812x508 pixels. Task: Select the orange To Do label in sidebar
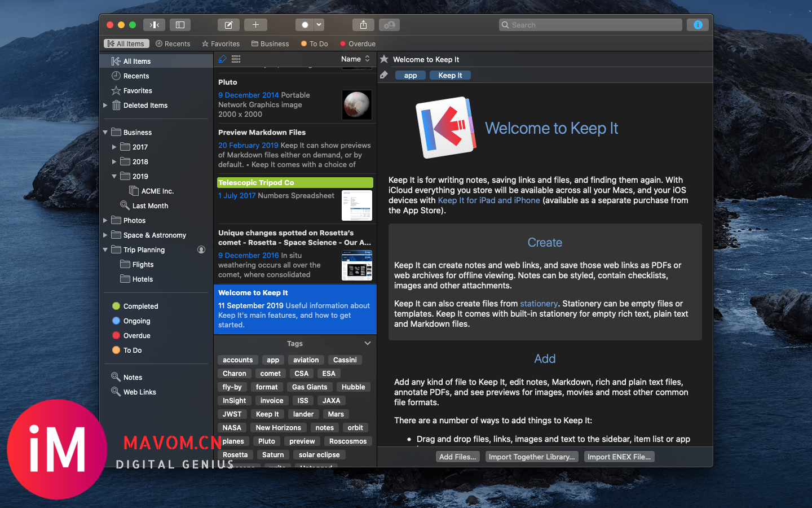tap(127, 350)
